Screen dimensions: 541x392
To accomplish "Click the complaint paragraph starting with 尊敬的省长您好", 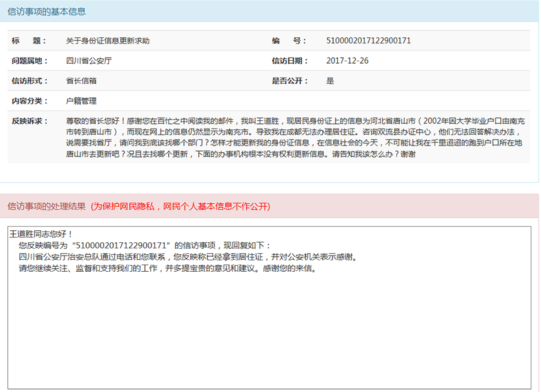I will pyautogui.click(x=295, y=137).
